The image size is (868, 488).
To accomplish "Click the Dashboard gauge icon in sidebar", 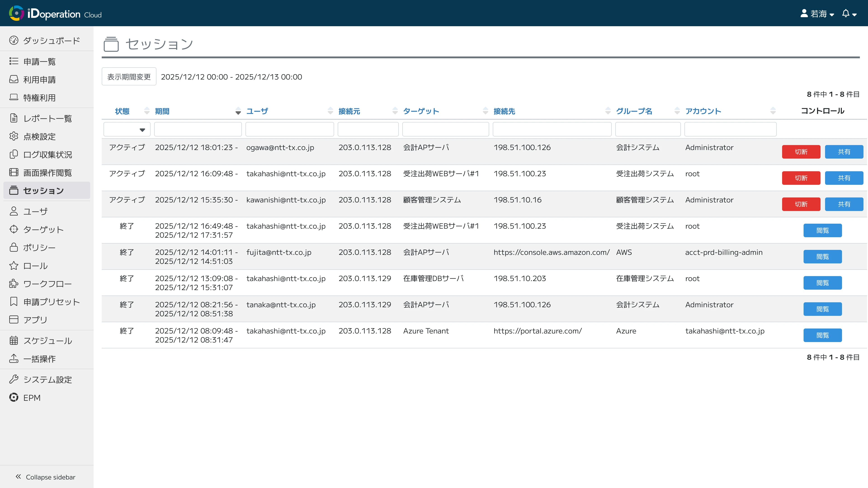I will (14, 40).
